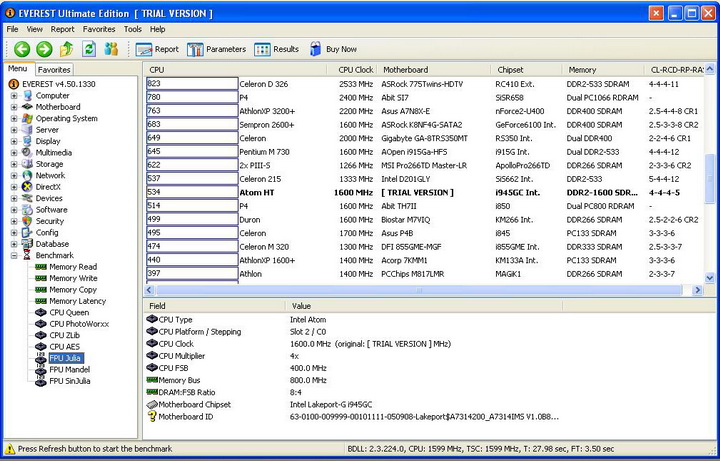Click Buy Now in the toolbar
Image resolution: width=720 pixels, height=461 pixels.
pyautogui.click(x=333, y=49)
